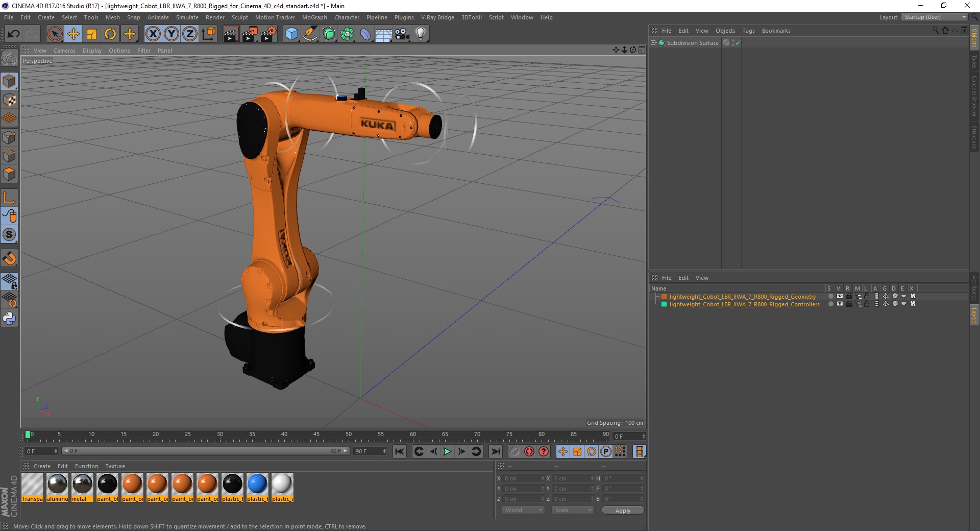Screen dimensions: 980x531
Task: Toggle solo dot for Controllers layer
Action: coord(830,304)
